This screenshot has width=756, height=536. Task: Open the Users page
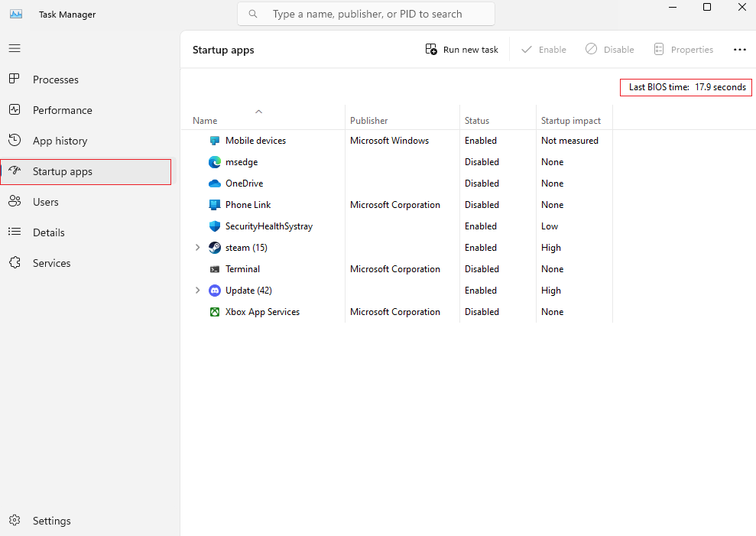tap(88, 202)
